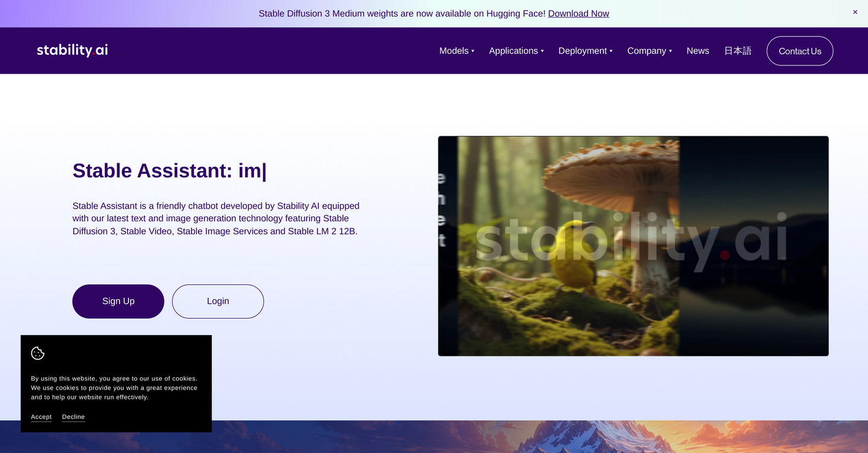Close the Stable Diffusion 3 announcement banner
868x453 pixels.
pos(855,12)
